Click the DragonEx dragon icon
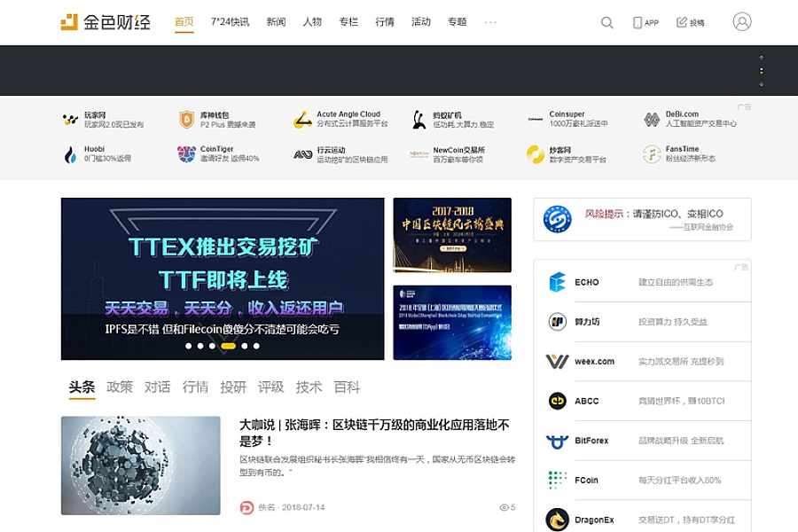Viewport: 798px width, 532px height. click(x=558, y=520)
